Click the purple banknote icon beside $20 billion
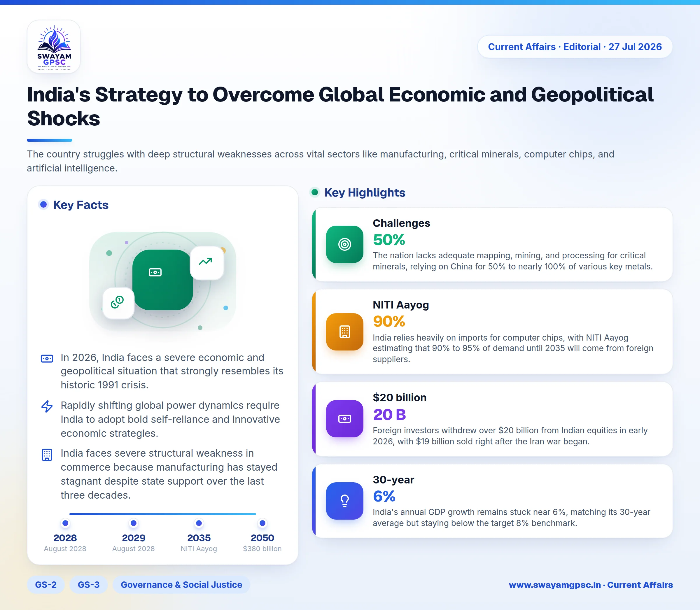Image resolution: width=700 pixels, height=610 pixels. pos(344,419)
